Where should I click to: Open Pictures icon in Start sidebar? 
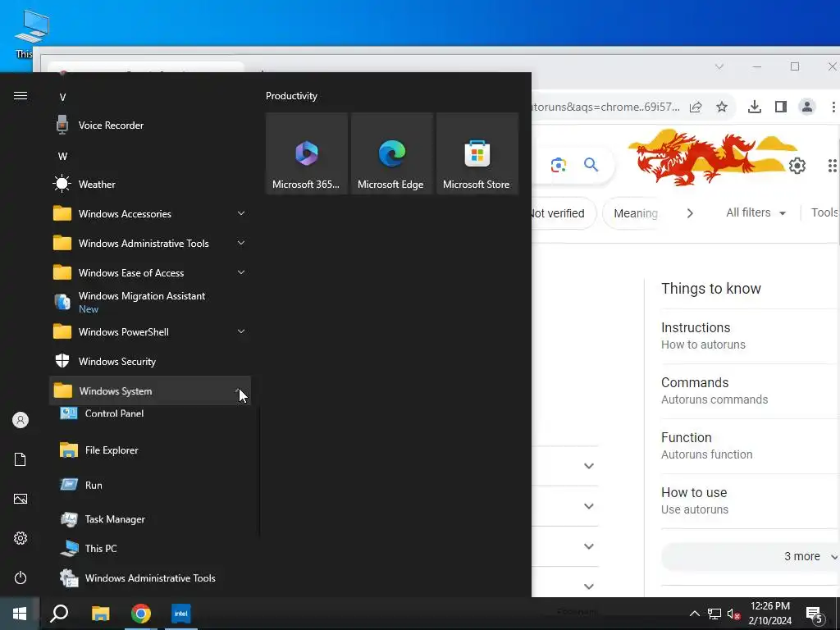tap(21, 499)
